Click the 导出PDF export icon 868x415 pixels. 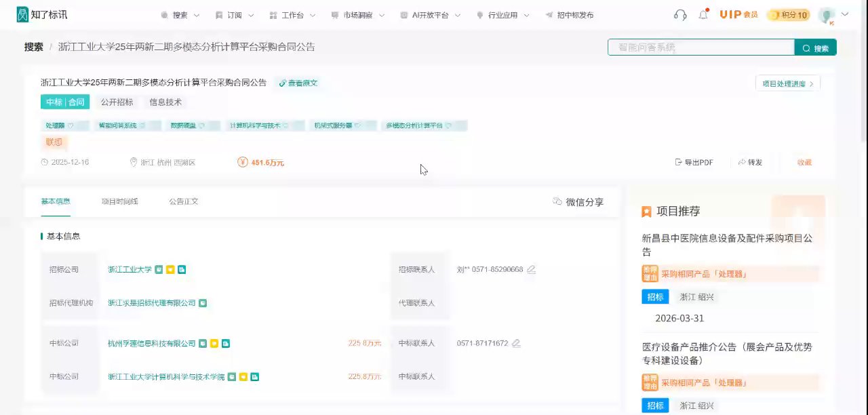point(678,162)
